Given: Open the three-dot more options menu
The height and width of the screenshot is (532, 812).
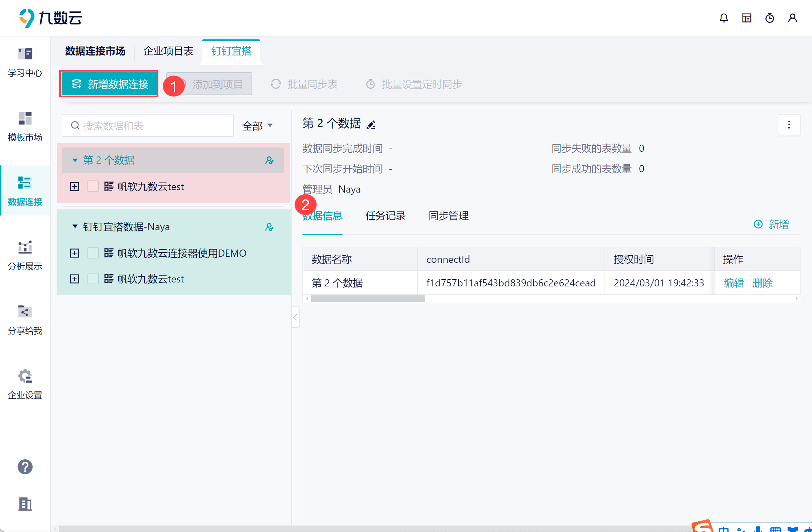Looking at the screenshot, I should point(789,125).
